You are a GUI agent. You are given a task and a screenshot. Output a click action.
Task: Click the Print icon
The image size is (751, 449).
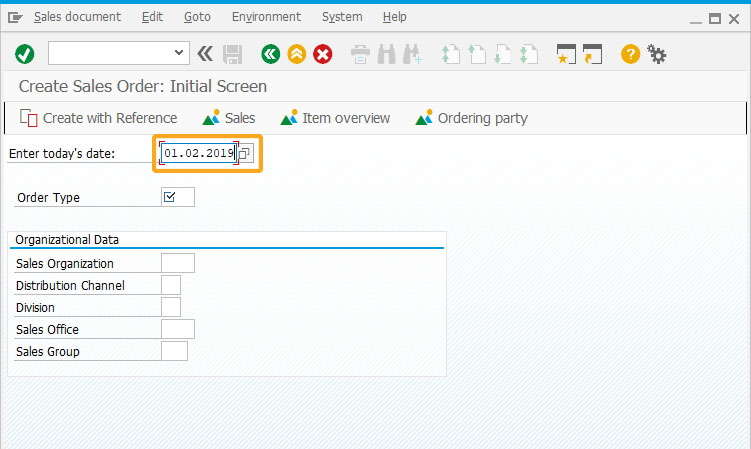tap(360, 54)
